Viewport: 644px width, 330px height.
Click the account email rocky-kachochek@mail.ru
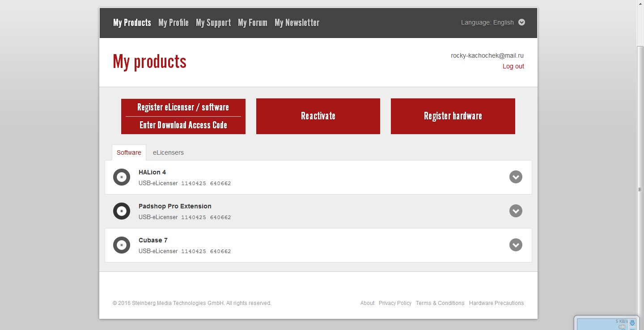tap(487, 55)
